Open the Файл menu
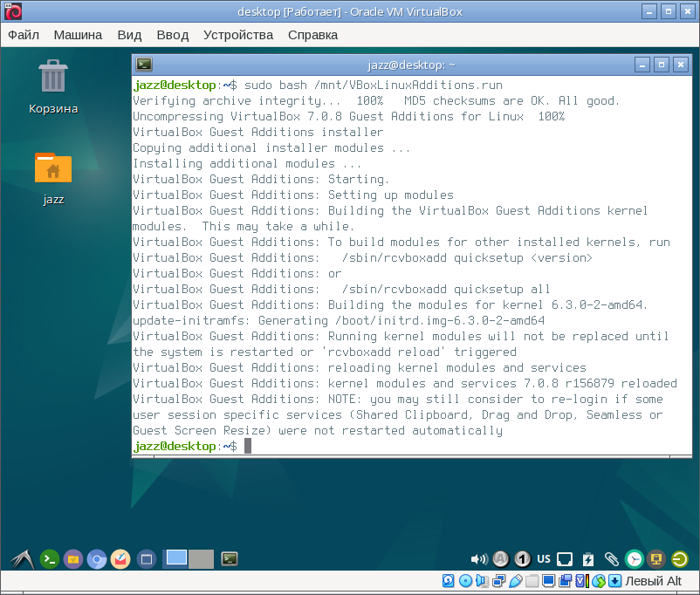The height and width of the screenshot is (595, 700). pos(24,35)
